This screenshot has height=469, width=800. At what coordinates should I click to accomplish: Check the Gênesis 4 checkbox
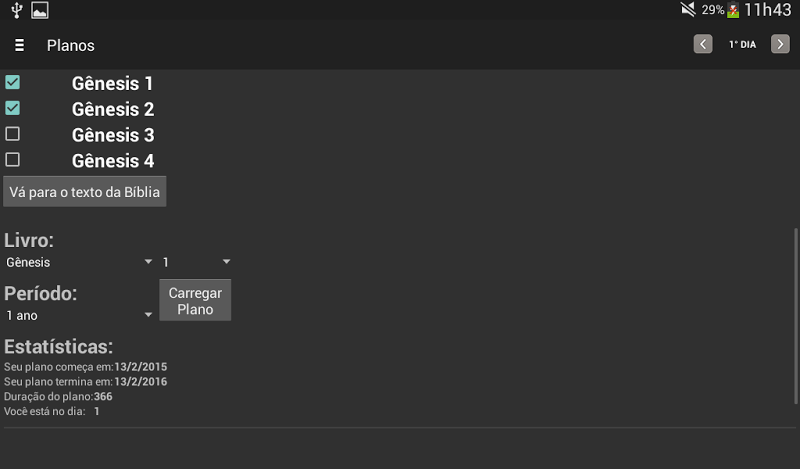[x=12, y=160]
